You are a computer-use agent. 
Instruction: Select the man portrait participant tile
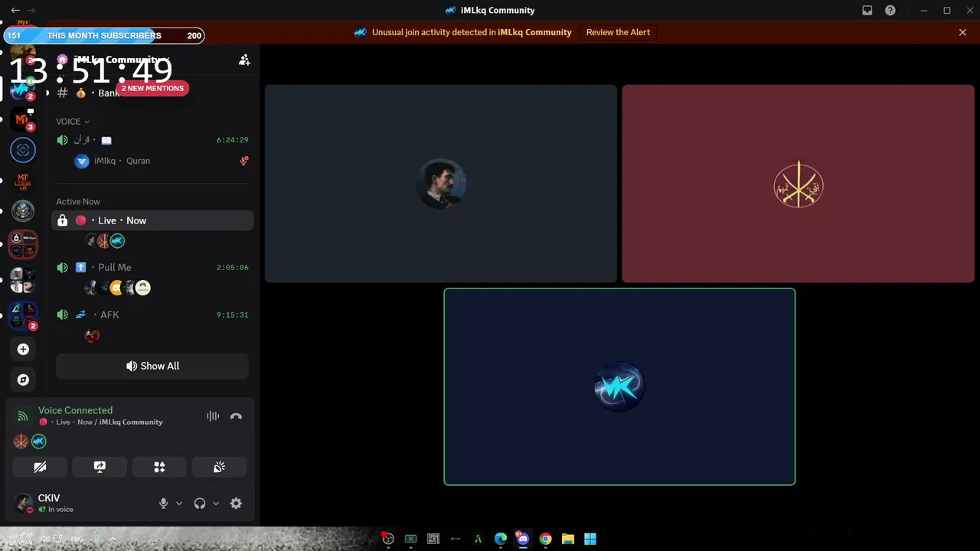[440, 184]
